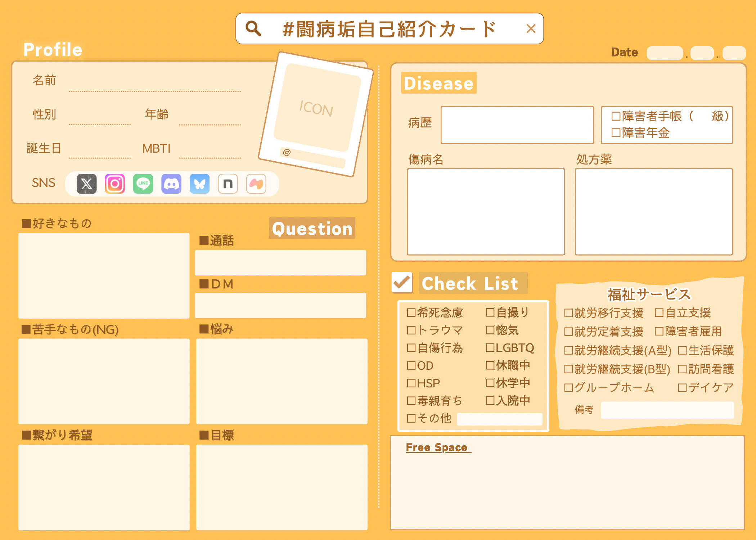Select the note social icon
The width and height of the screenshot is (756, 540).
tap(229, 186)
